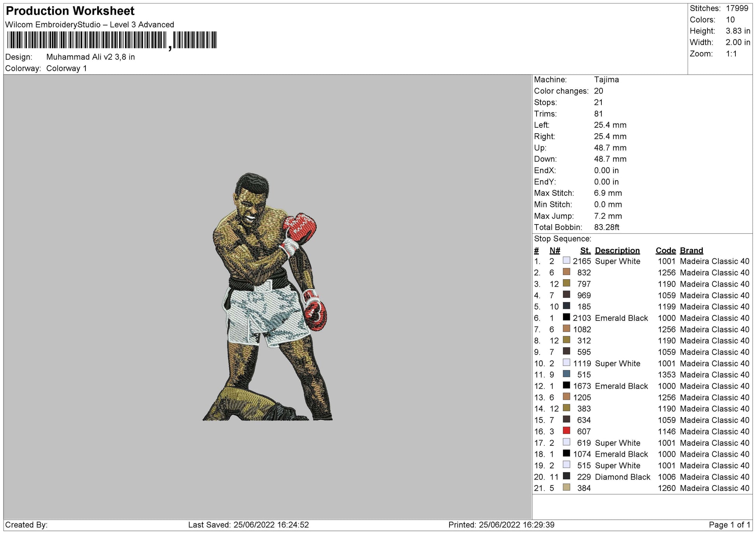This screenshot has height=534, width=756.
Task: Click the embroidered boxer design preview
Action: 267,297
